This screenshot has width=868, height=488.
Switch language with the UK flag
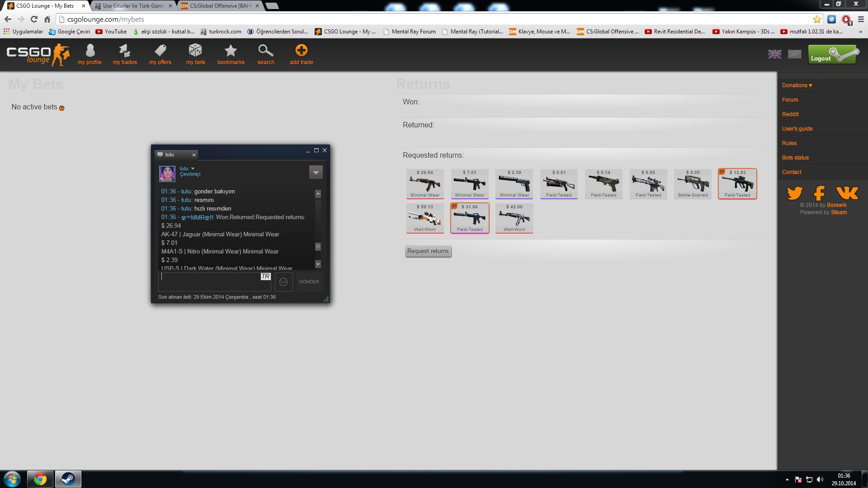pos(774,54)
